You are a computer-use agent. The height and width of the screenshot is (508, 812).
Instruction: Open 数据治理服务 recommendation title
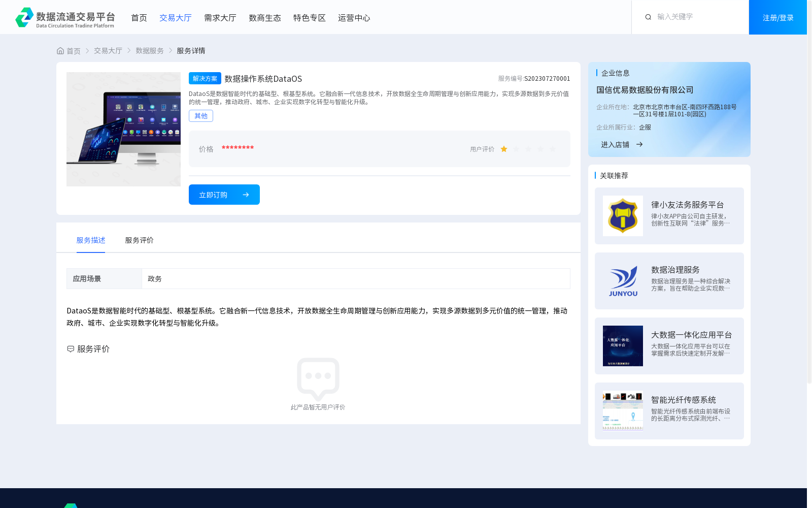coord(675,270)
